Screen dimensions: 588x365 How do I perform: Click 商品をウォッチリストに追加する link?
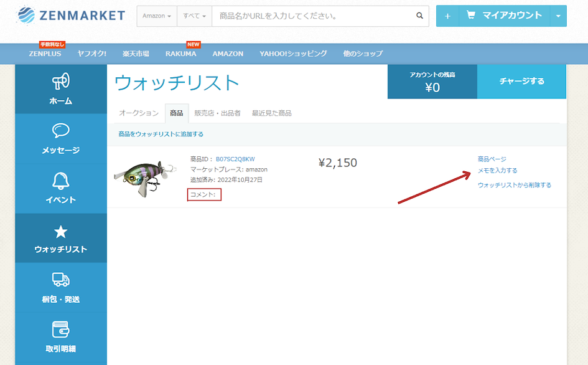click(x=161, y=134)
